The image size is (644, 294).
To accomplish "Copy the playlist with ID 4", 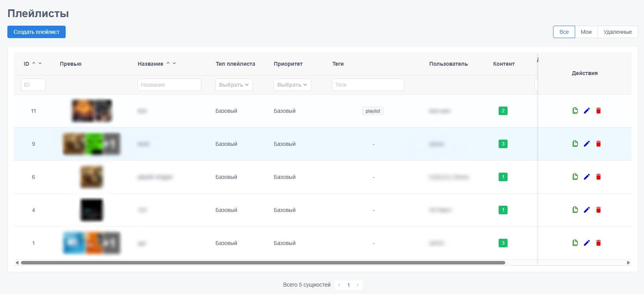I will 575,210.
